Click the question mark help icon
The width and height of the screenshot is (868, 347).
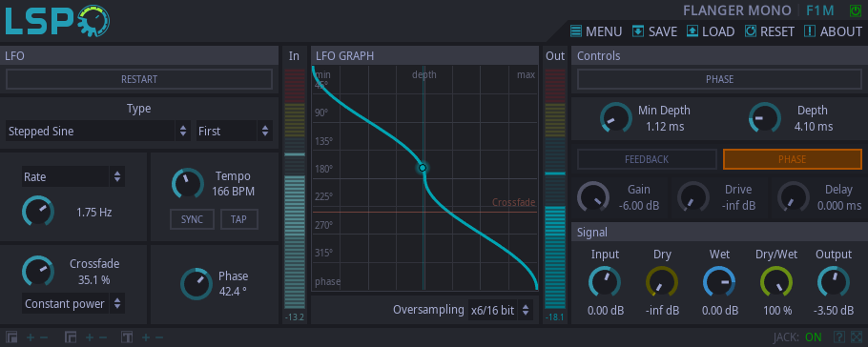click(x=839, y=337)
